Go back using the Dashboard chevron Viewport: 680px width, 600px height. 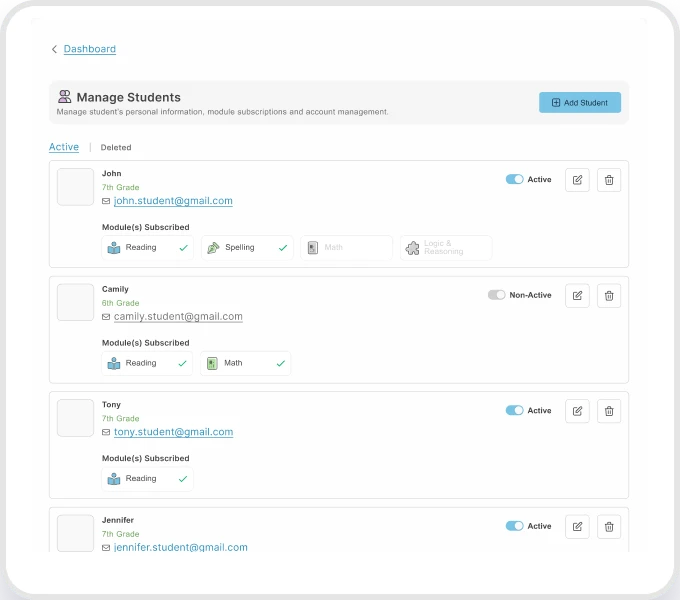pos(54,49)
